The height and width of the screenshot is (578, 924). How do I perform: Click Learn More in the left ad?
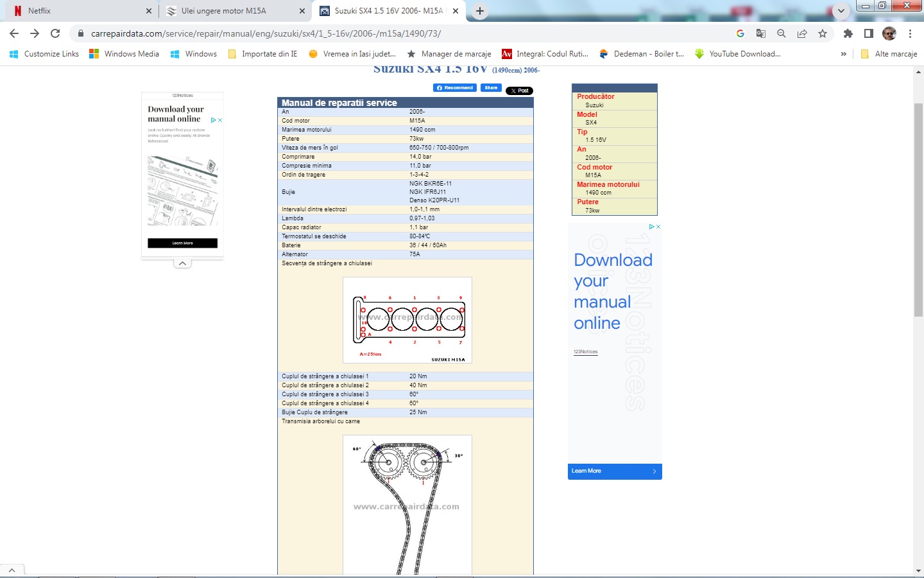pyautogui.click(x=182, y=243)
